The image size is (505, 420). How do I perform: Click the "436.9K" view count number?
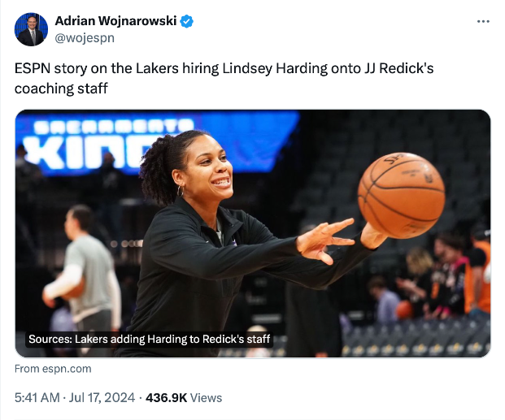click(166, 397)
